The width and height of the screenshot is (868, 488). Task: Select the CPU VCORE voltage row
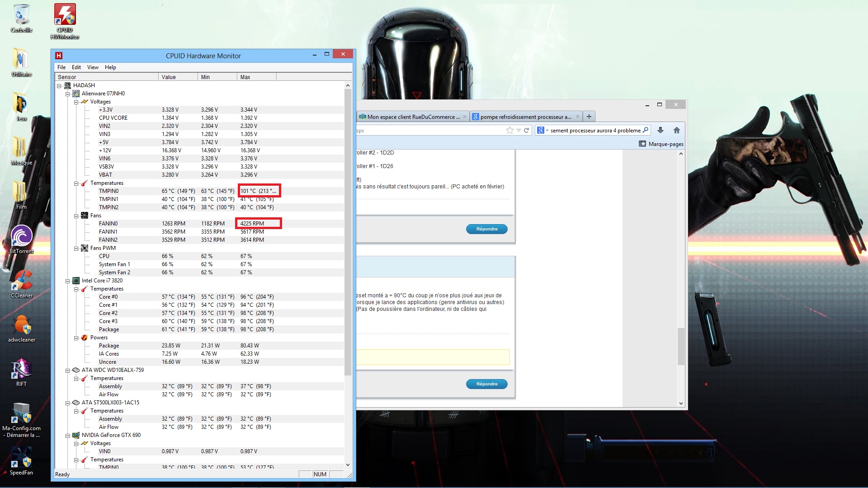pos(199,118)
